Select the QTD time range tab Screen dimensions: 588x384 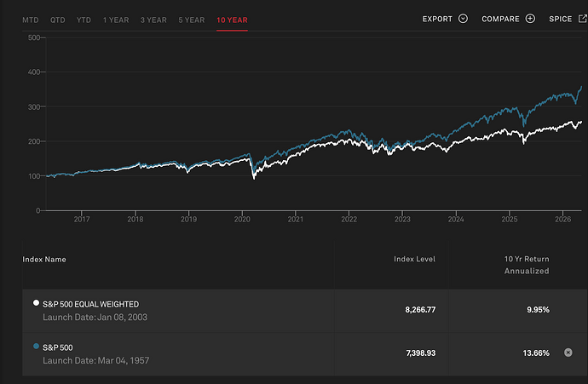pos(58,20)
